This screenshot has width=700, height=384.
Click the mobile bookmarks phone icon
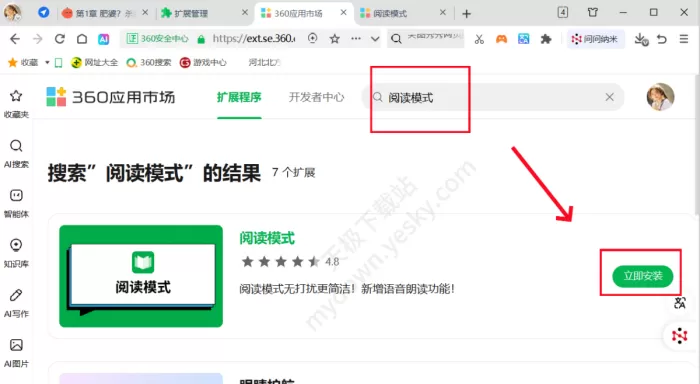[58, 63]
